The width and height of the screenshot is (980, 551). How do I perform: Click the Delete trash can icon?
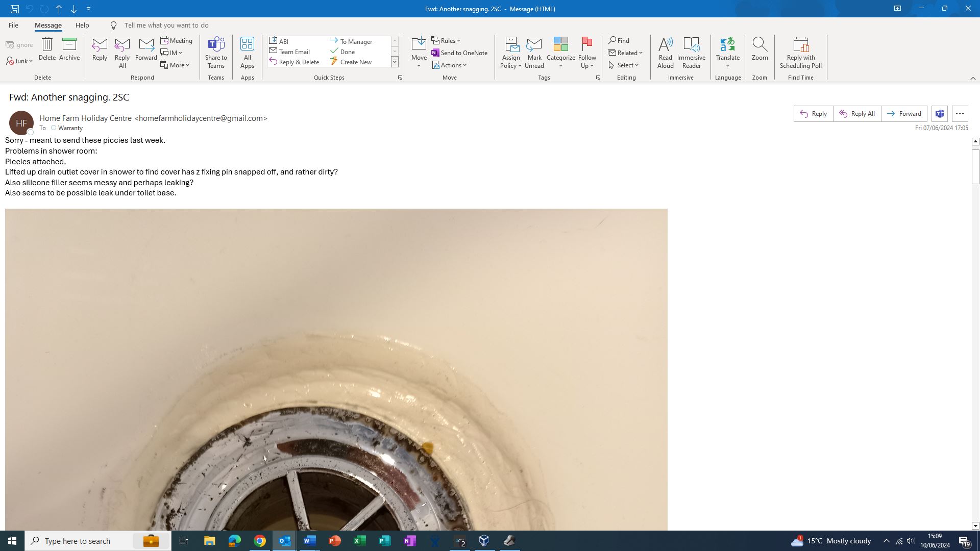(x=47, y=45)
